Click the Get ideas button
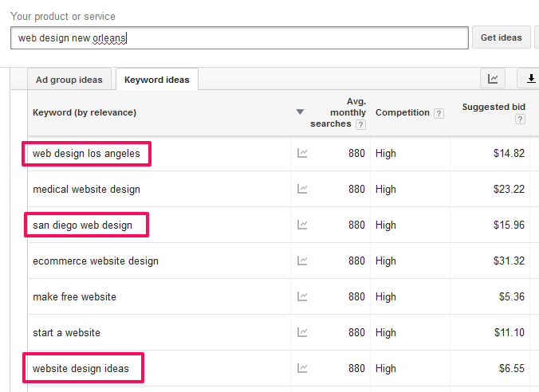 [x=502, y=37]
